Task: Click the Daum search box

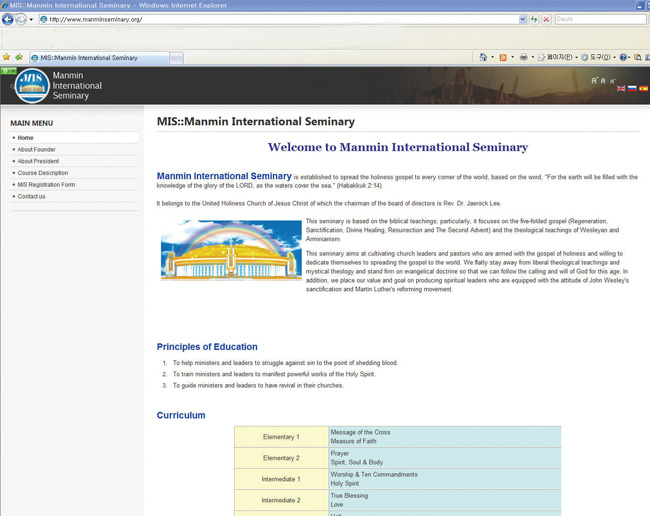Action: point(600,19)
